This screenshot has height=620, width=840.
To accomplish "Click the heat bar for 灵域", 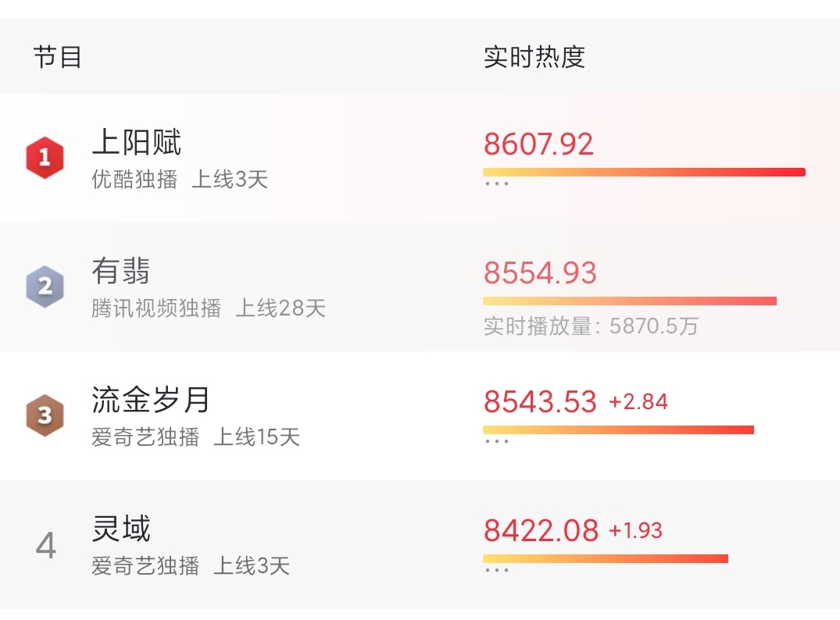I will click(606, 559).
